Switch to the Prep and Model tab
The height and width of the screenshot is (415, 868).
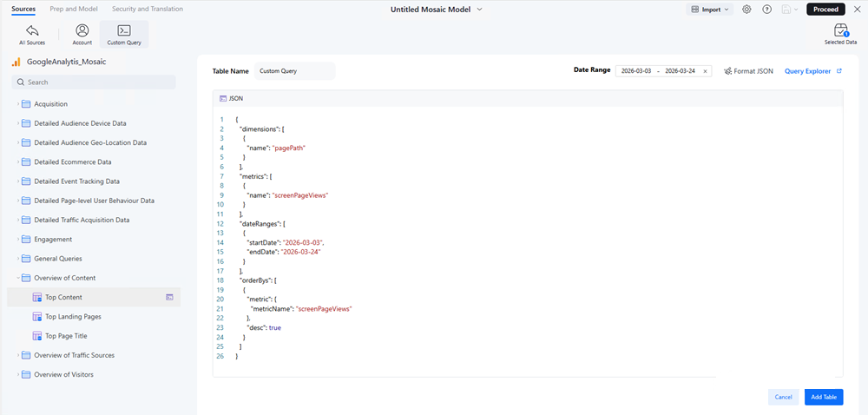(74, 9)
